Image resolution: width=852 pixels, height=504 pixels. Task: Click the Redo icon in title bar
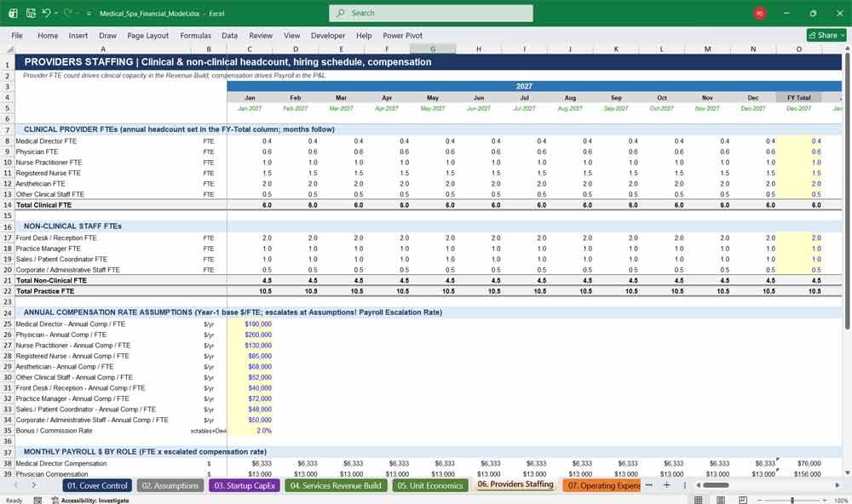(68, 13)
